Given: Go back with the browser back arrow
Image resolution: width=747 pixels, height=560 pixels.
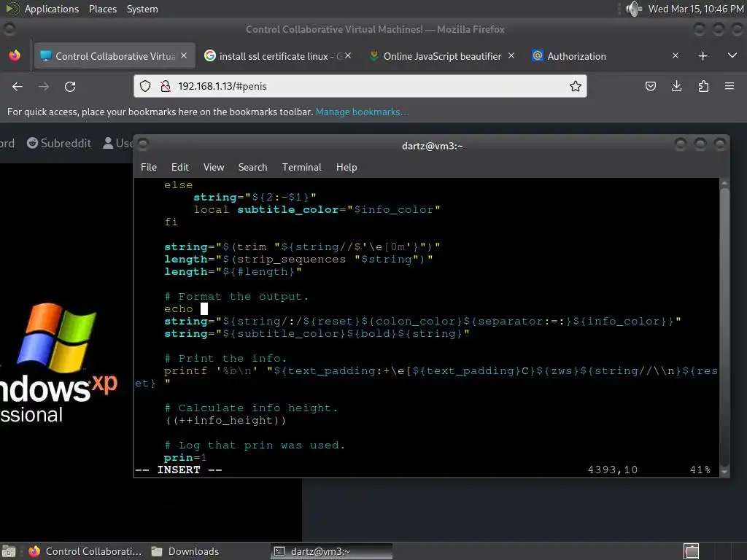Looking at the screenshot, I should pyautogui.click(x=18, y=86).
